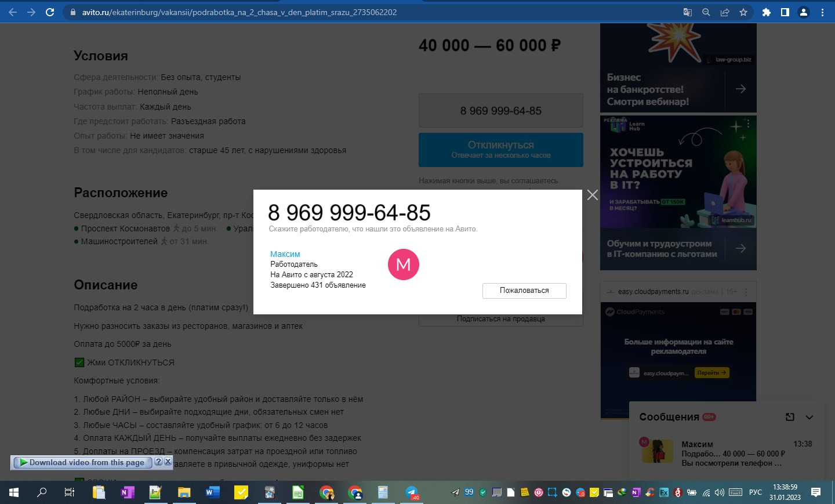Image resolution: width=835 pixels, height=504 pixels.
Task: Click Проспект Космонавтов metro station
Action: click(x=125, y=229)
